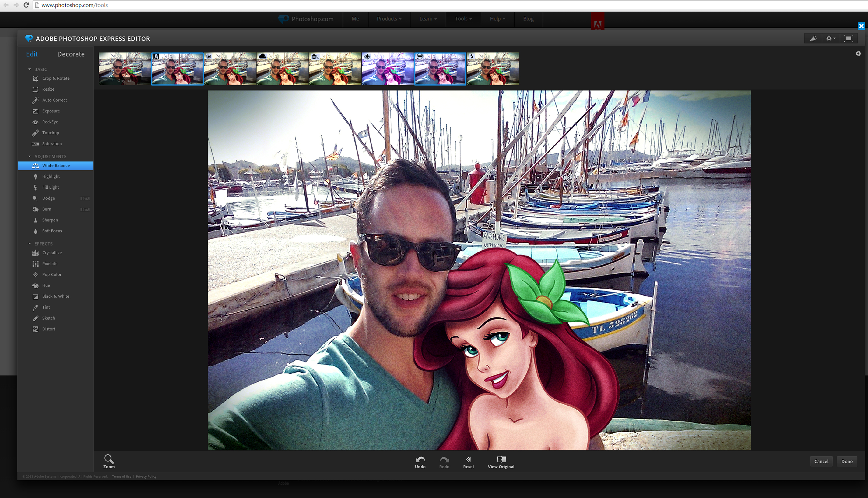The width and height of the screenshot is (868, 498).
Task: Close the Express Editor overlay
Action: 861,26
